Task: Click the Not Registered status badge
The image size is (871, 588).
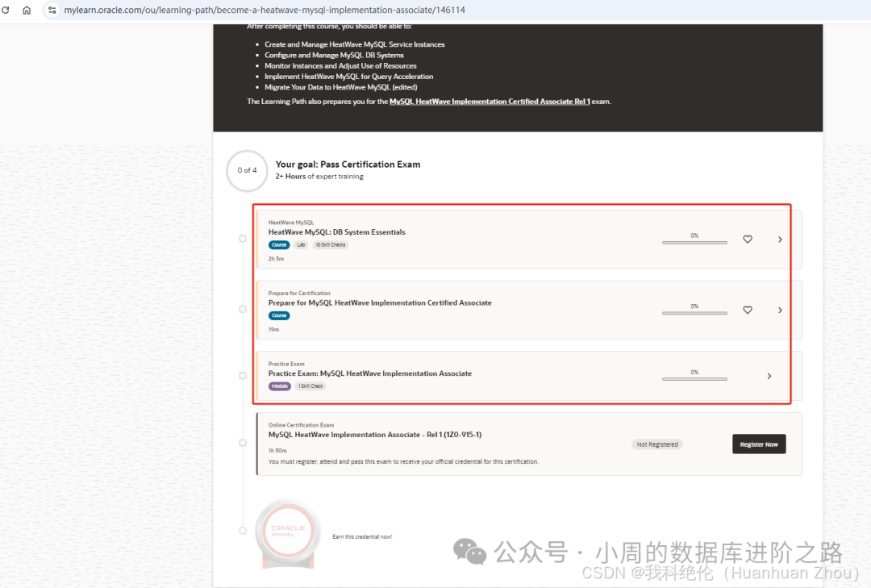Action: (657, 444)
